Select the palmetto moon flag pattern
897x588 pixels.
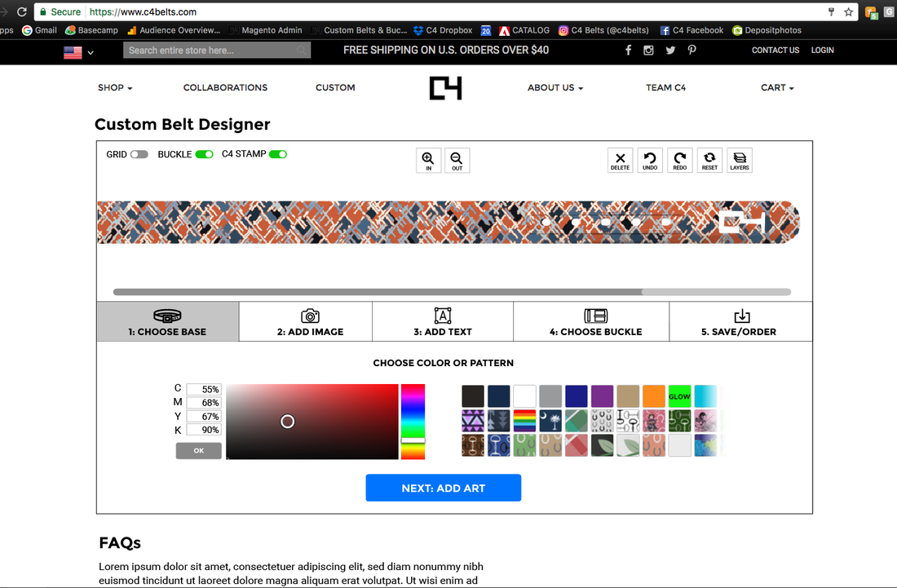550,421
